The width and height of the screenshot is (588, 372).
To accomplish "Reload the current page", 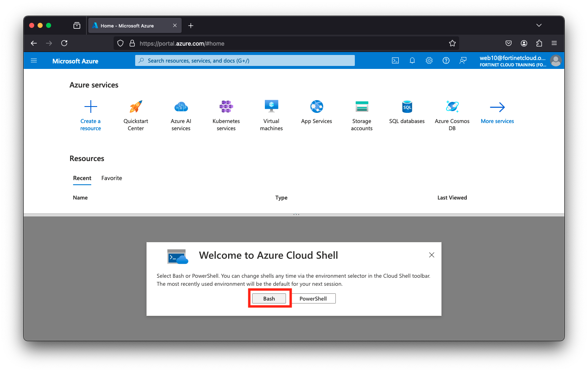I will [x=64, y=43].
